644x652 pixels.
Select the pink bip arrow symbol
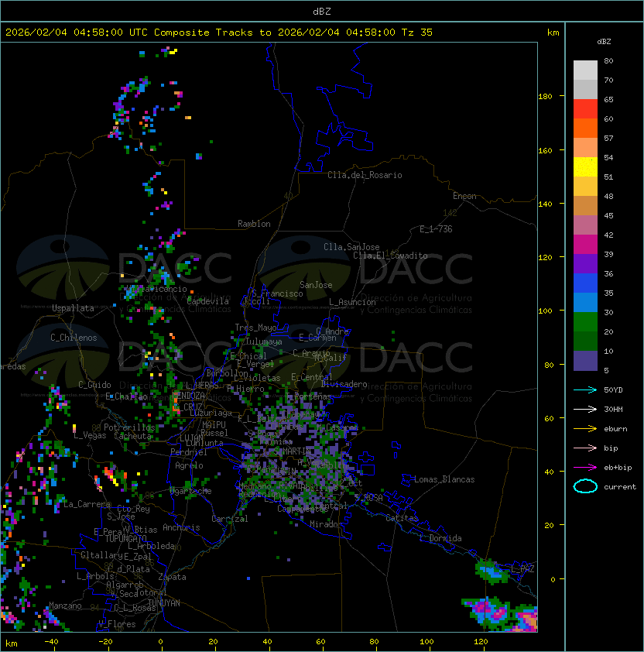click(585, 448)
